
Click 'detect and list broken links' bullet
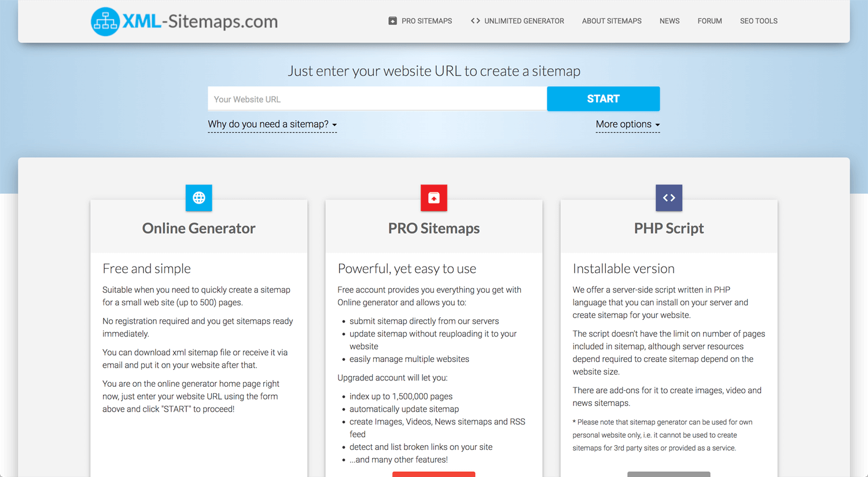pos(421,448)
